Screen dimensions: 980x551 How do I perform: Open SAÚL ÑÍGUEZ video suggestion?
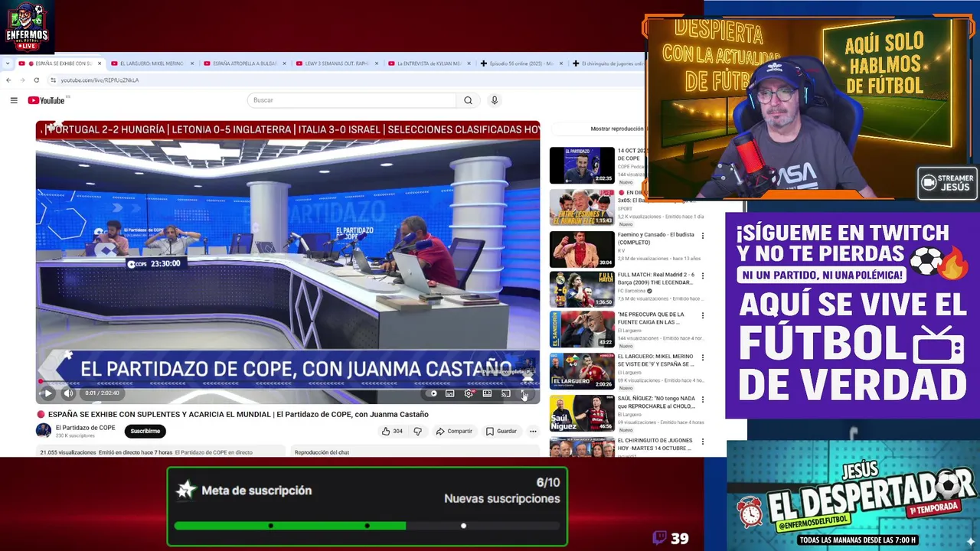(582, 413)
